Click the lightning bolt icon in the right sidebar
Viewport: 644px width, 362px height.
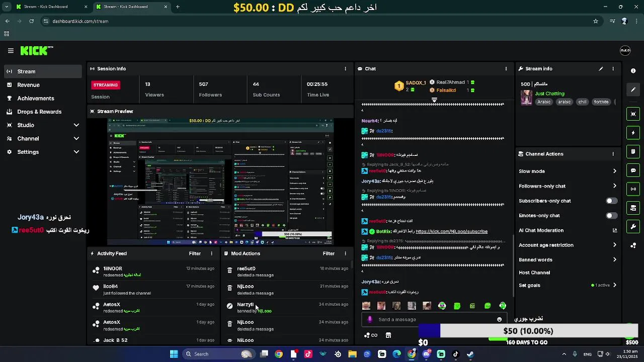coord(633,133)
